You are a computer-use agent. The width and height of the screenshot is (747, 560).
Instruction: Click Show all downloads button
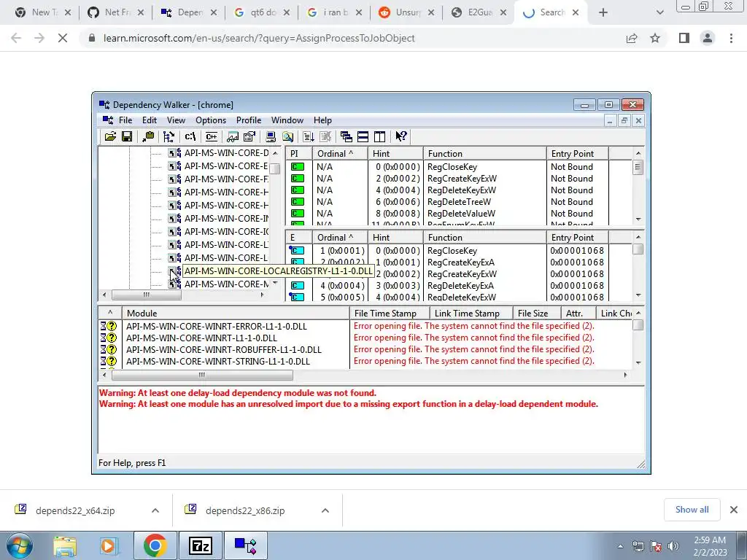click(692, 510)
